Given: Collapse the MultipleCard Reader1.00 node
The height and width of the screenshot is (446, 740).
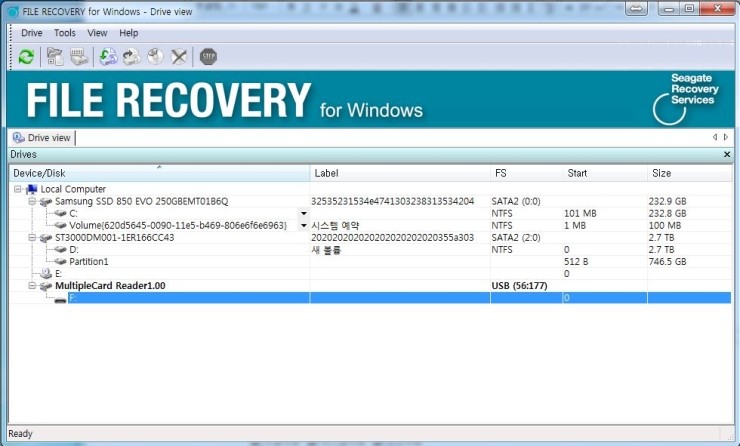Looking at the screenshot, I should 32,286.
